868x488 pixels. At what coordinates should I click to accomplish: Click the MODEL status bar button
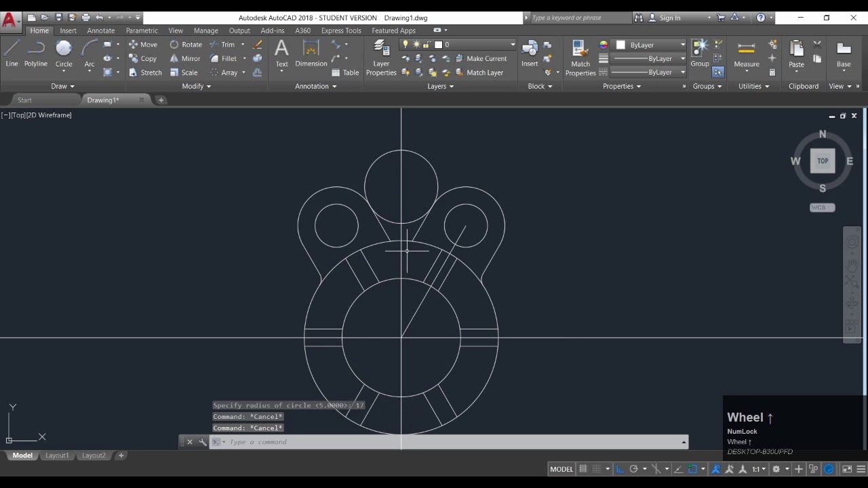561,469
